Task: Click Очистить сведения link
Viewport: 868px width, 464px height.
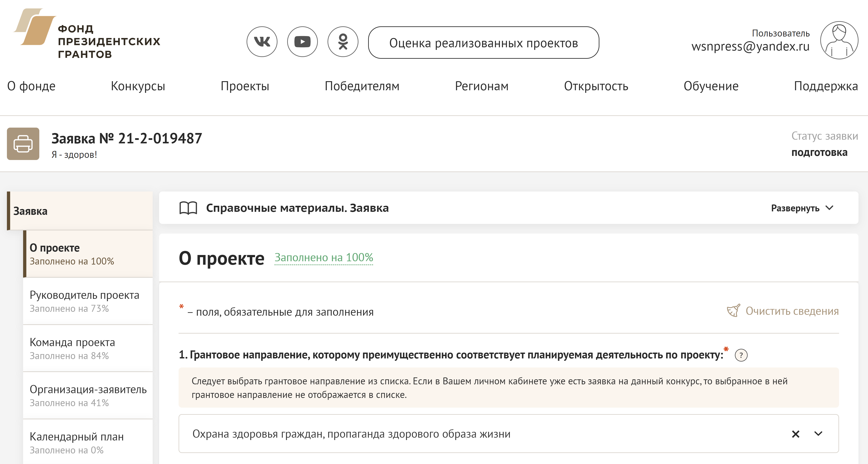Action: click(792, 311)
